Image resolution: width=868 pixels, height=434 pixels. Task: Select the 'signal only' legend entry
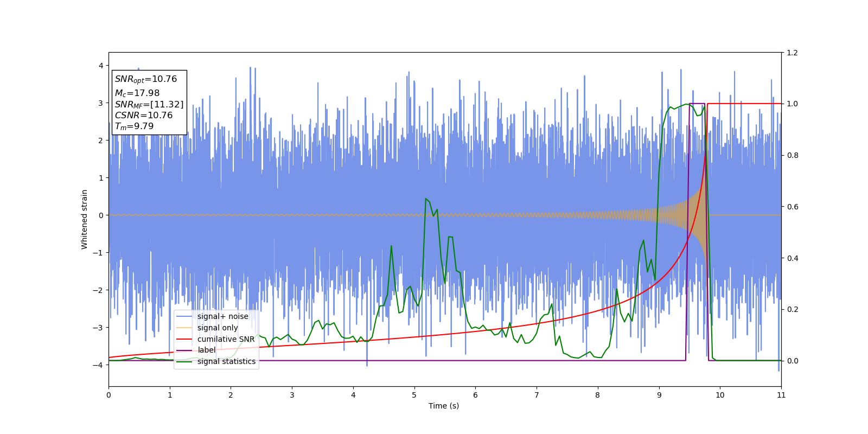pyautogui.click(x=218, y=328)
